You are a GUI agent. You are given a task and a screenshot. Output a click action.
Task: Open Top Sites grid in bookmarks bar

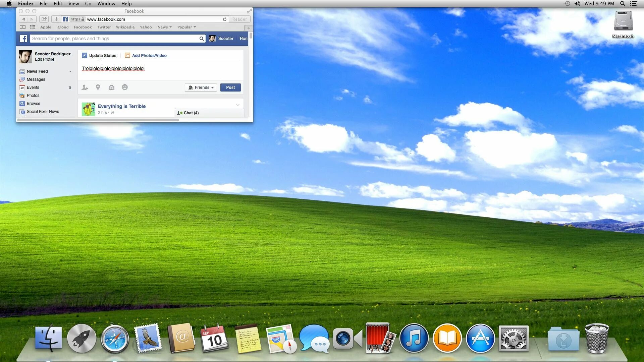coord(33,27)
